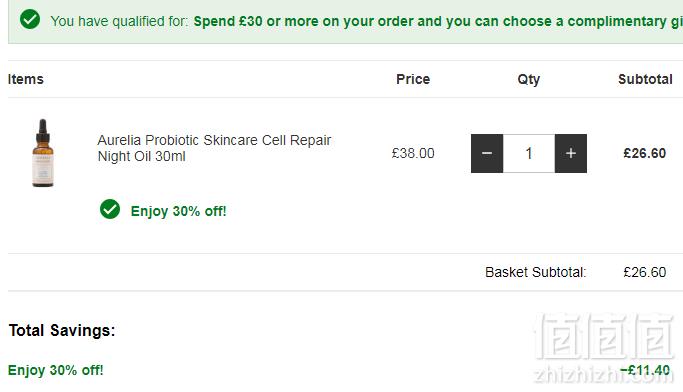Open Aurelia Probiotic Skincare Cell Repair Night Oil link
Viewport: 683px width, 392px height.
pos(214,148)
